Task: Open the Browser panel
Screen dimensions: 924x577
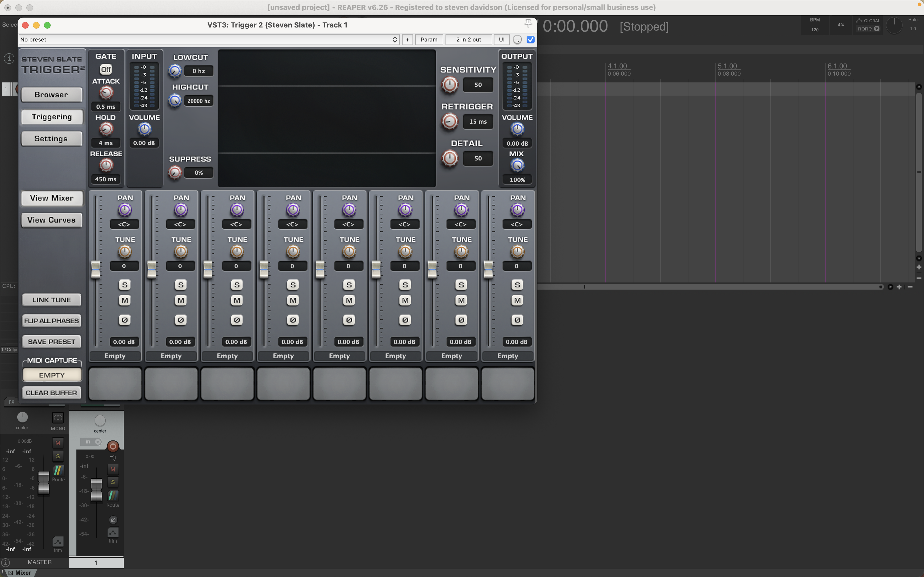Action: click(x=51, y=94)
